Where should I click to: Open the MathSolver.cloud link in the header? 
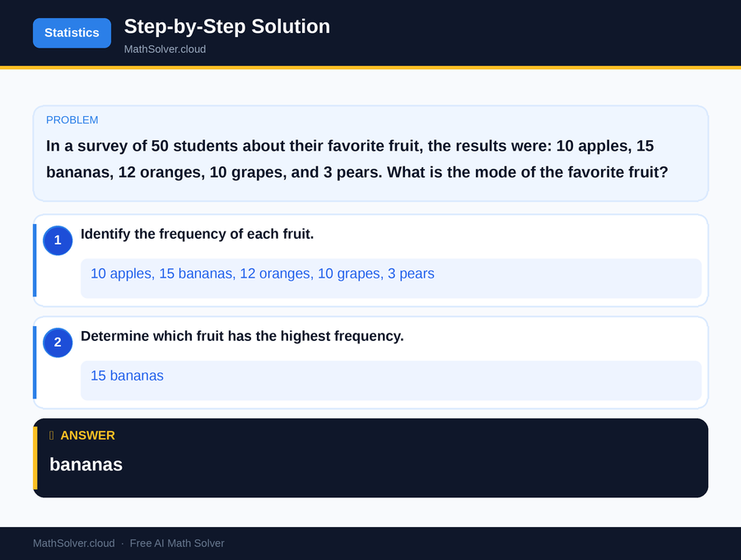[x=165, y=49]
